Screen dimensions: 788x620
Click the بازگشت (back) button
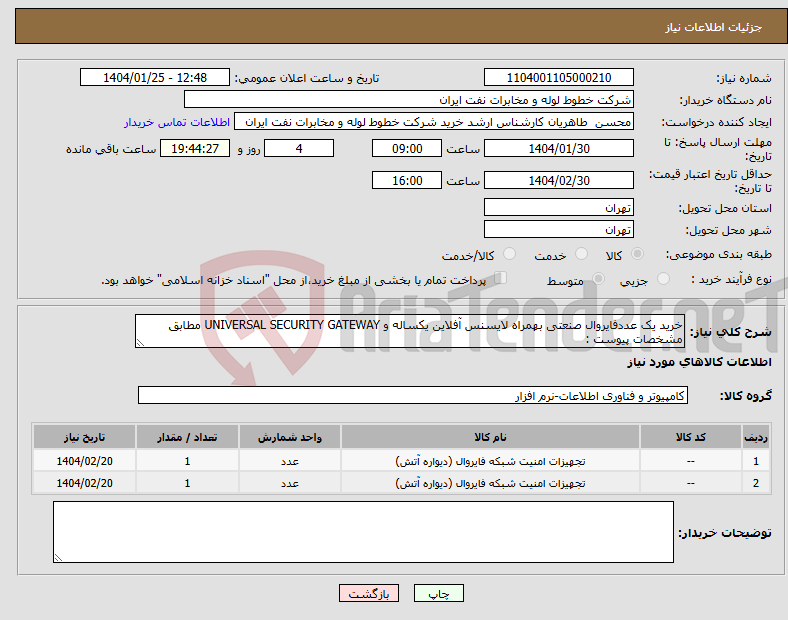369,593
